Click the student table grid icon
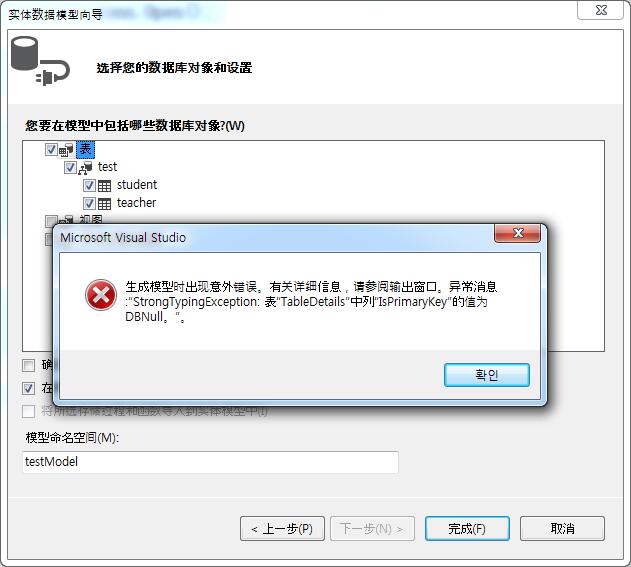This screenshot has width=631, height=567. point(105,186)
